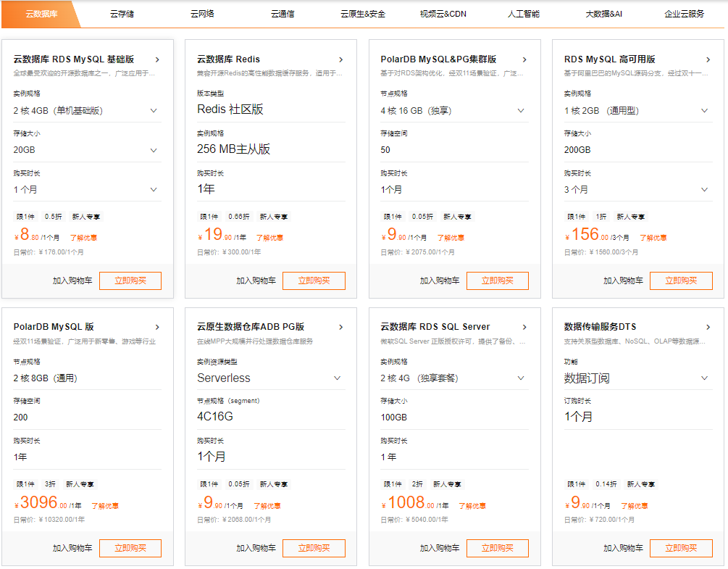The image size is (728, 569).
Task: Open the 数据传输服务DTS title
Action: tap(601, 327)
